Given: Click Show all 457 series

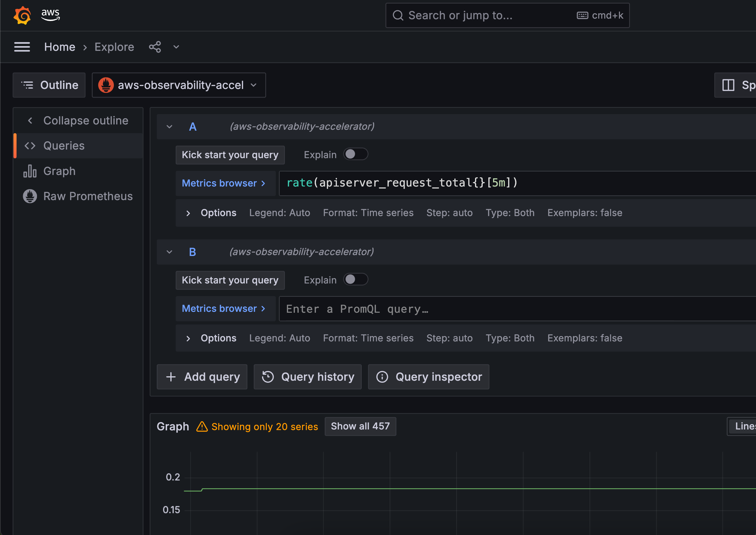Looking at the screenshot, I should pyautogui.click(x=361, y=426).
